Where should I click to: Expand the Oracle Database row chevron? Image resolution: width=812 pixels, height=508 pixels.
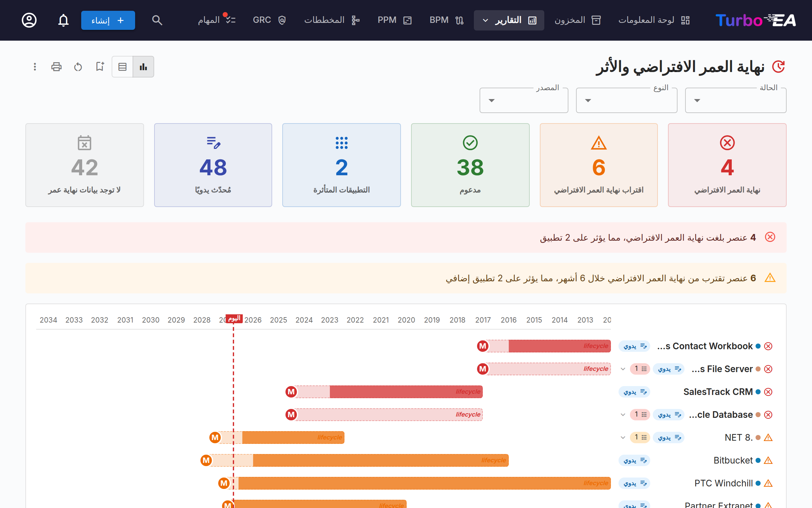623,415
